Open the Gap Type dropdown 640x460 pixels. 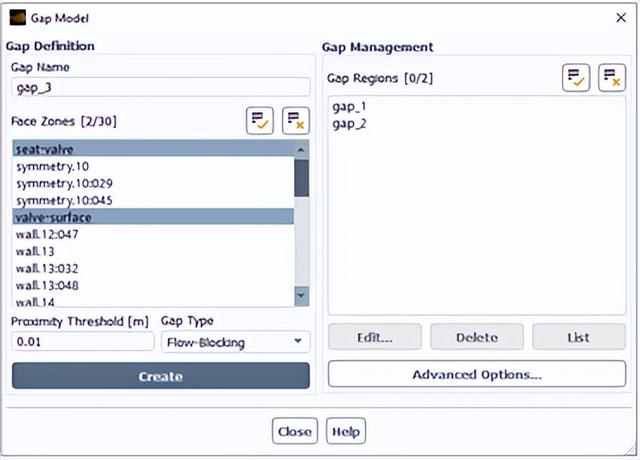coord(235,342)
